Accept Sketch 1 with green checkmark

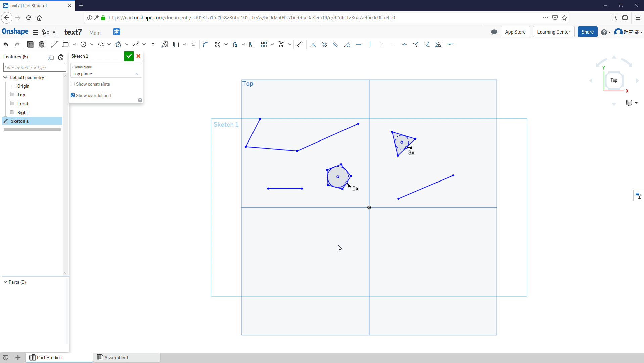129,56
